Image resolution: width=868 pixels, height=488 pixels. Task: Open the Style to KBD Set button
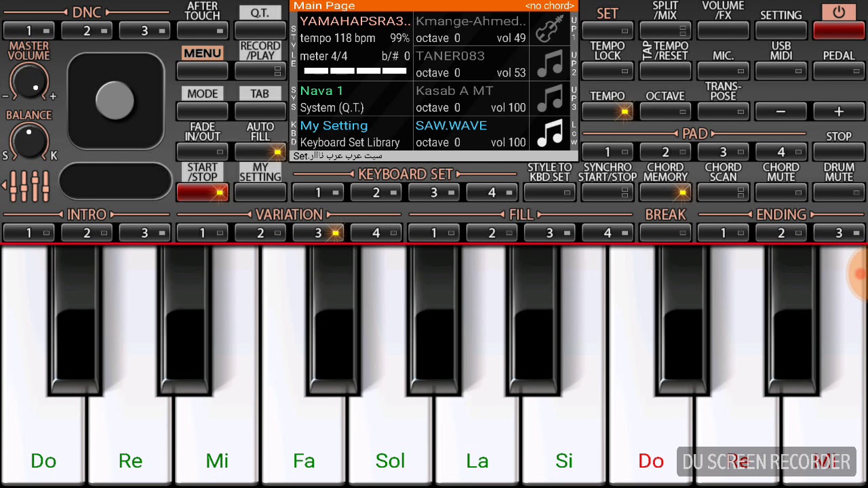click(549, 192)
